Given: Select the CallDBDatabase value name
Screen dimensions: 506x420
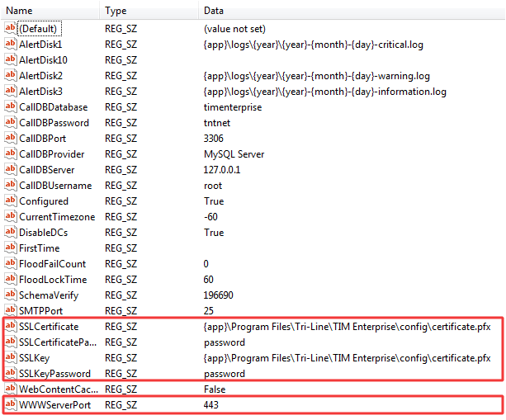Looking at the screenshot, I should 54,107.
